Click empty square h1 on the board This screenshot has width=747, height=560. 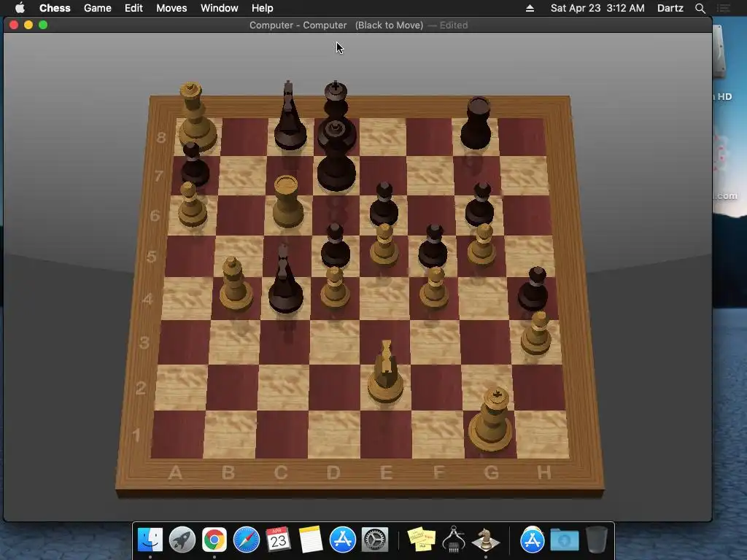click(x=542, y=435)
